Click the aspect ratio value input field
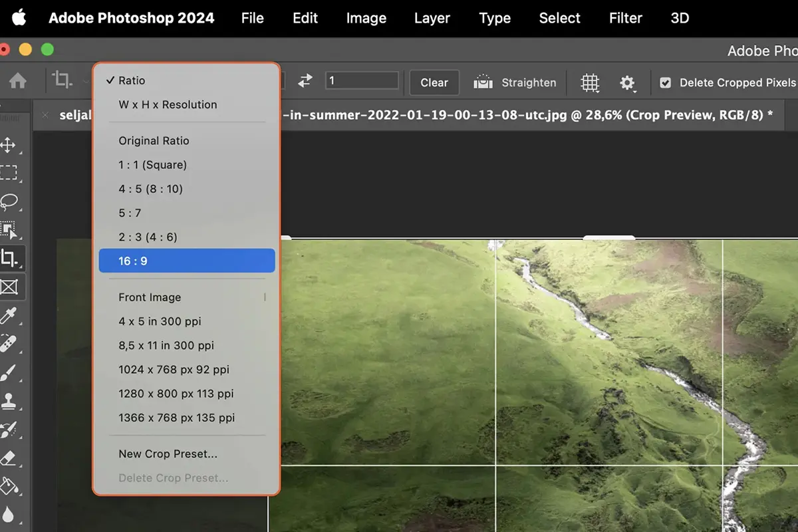 (362, 80)
